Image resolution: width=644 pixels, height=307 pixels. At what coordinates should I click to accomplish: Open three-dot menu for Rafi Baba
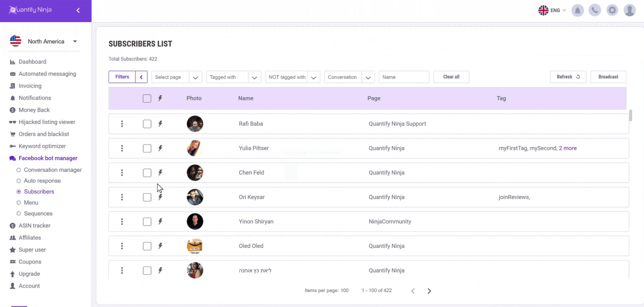coord(122,124)
